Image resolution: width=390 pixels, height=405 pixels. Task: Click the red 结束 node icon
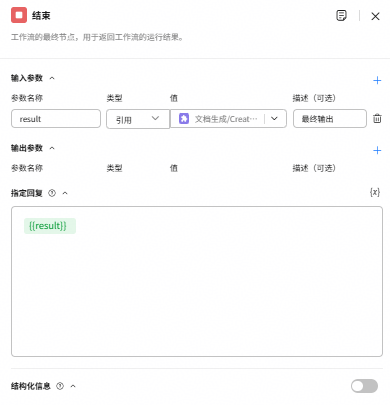coord(19,15)
